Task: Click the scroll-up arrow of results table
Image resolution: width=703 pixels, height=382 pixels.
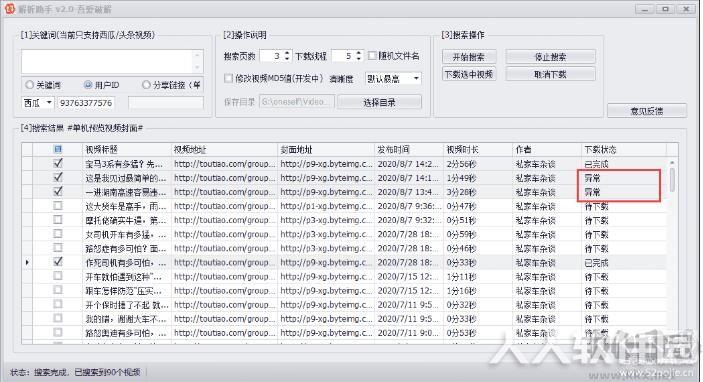Action: pyautogui.click(x=672, y=162)
